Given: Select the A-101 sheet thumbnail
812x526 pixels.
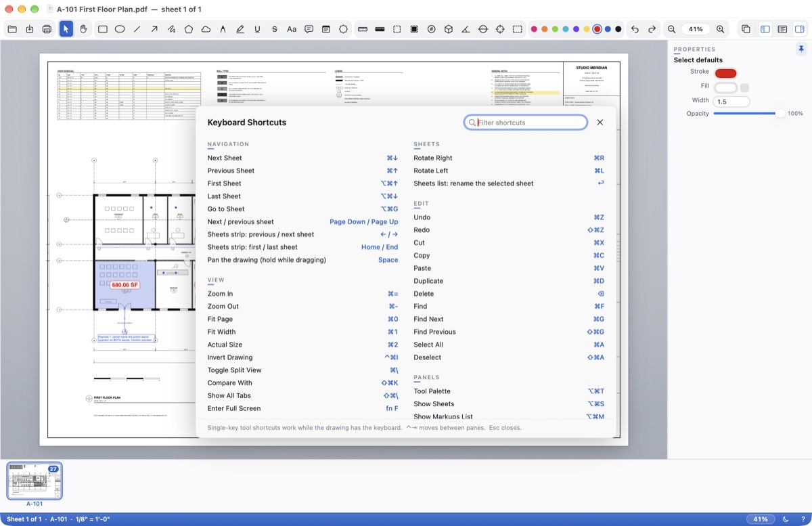Looking at the screenshot, I should 35,481.
